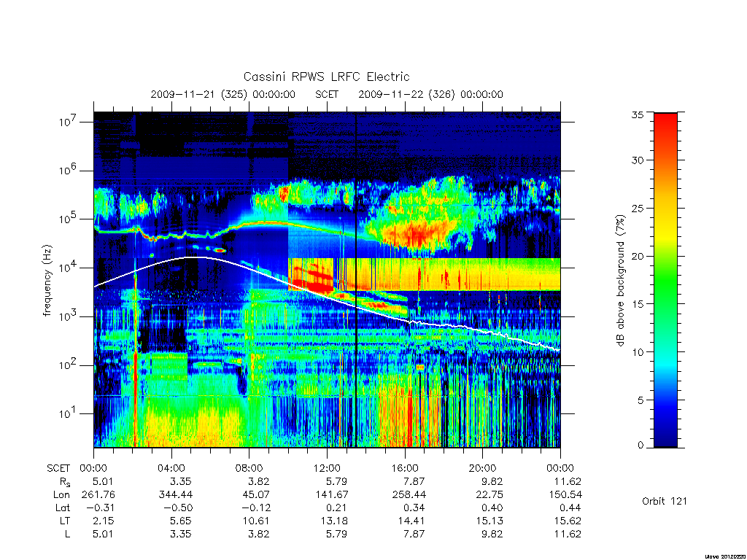Click the 30 label on color bar
Viewport: 747px width, 560px height.
pyautogui.click(x=638, y=160)
